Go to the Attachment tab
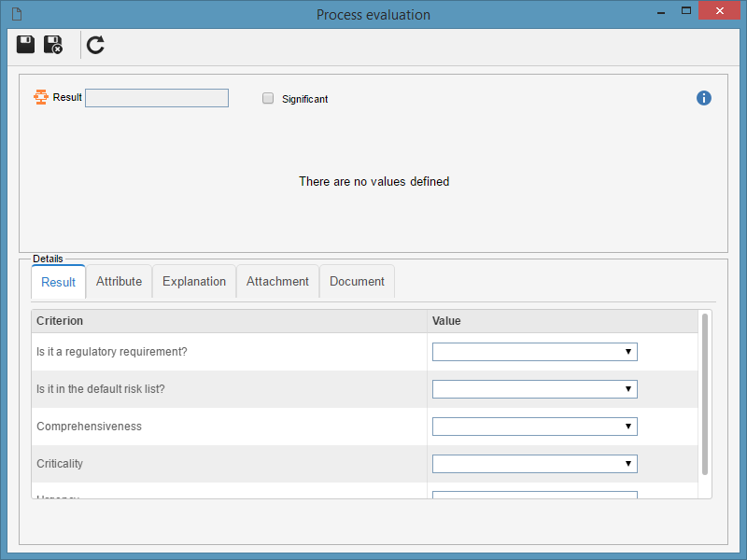 point(277,282)
